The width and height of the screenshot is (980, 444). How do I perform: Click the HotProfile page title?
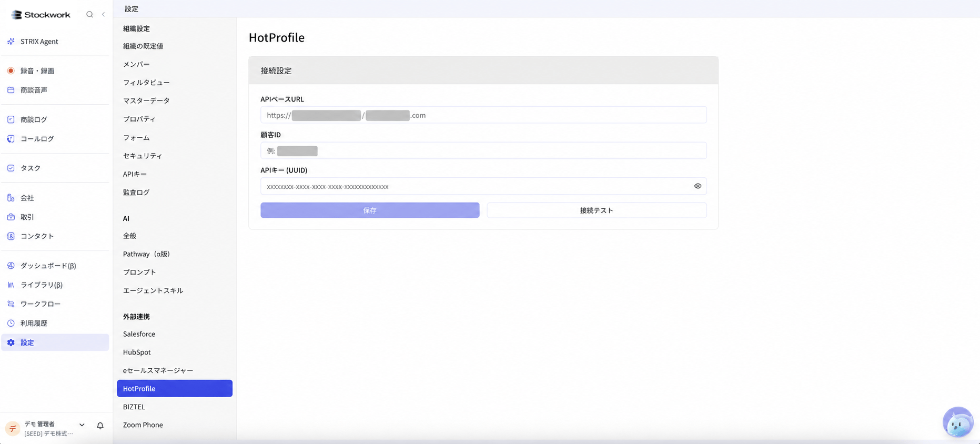coord(277,37)
